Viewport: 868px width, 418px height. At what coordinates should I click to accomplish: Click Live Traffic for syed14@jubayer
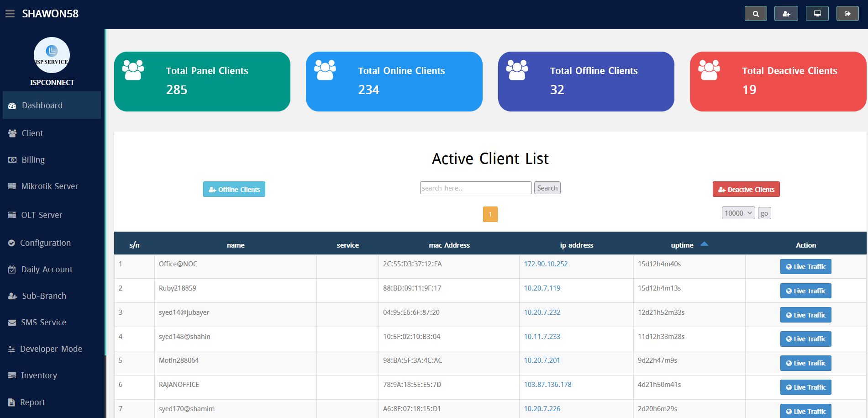(805, 315)
